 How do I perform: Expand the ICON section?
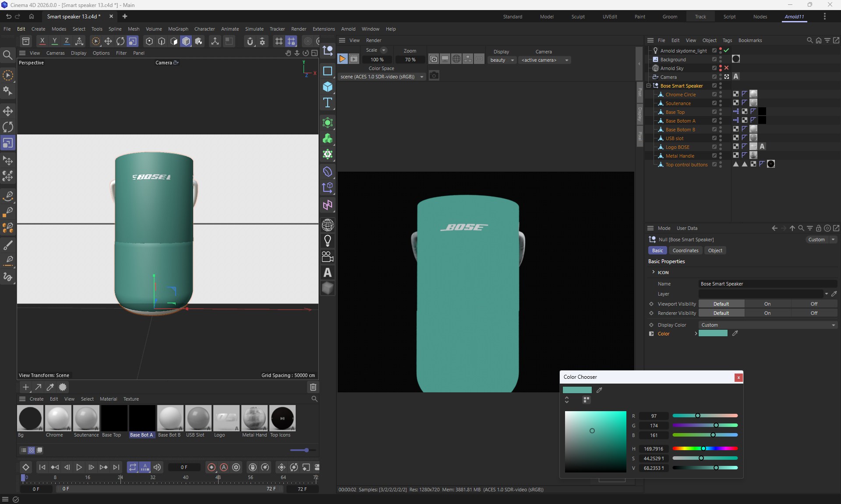coord(654,272)
